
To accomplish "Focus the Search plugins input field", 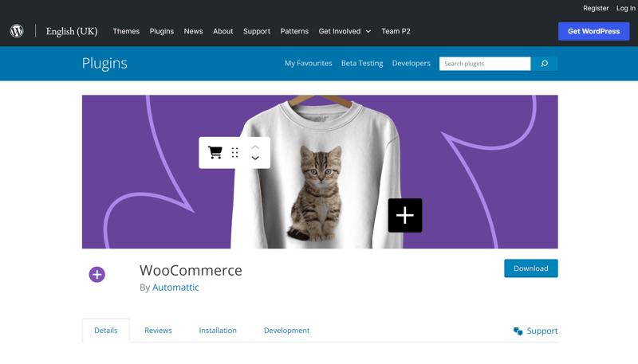I will click(484, 64).
